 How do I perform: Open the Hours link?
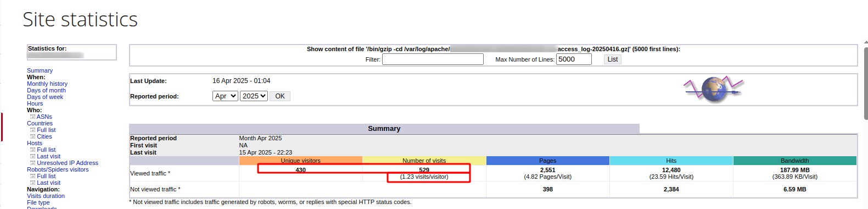click(35, 103)
